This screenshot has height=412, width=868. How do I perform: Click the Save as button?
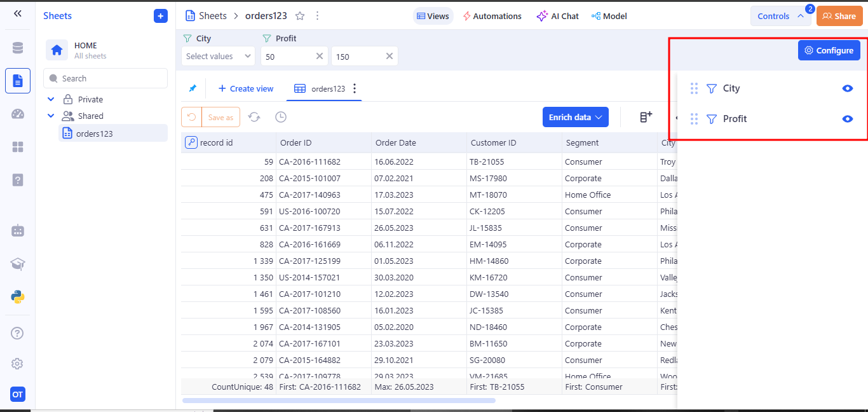[220, 117]
